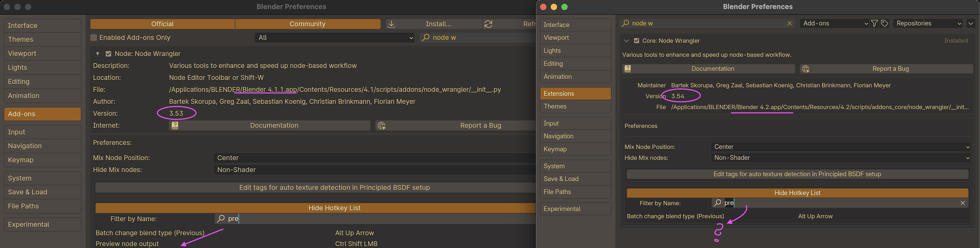
Task: Click Filter by Name field in background window
Action: [375, 219]
